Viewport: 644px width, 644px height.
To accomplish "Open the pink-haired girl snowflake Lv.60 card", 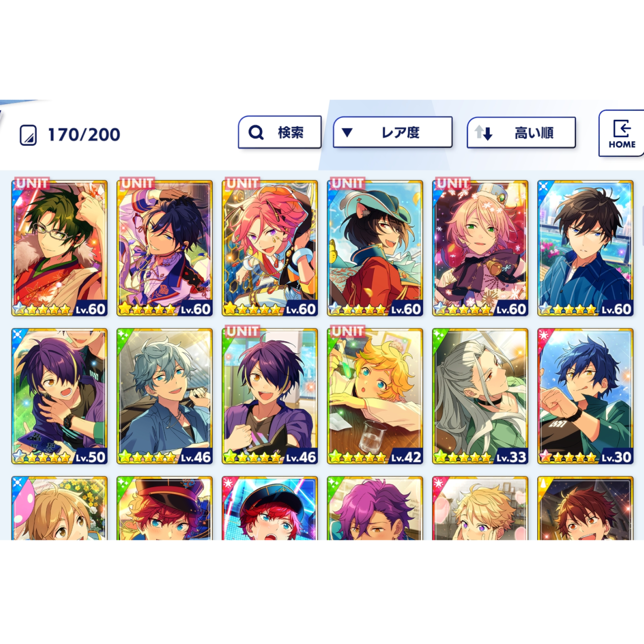I will coord(480,248).
